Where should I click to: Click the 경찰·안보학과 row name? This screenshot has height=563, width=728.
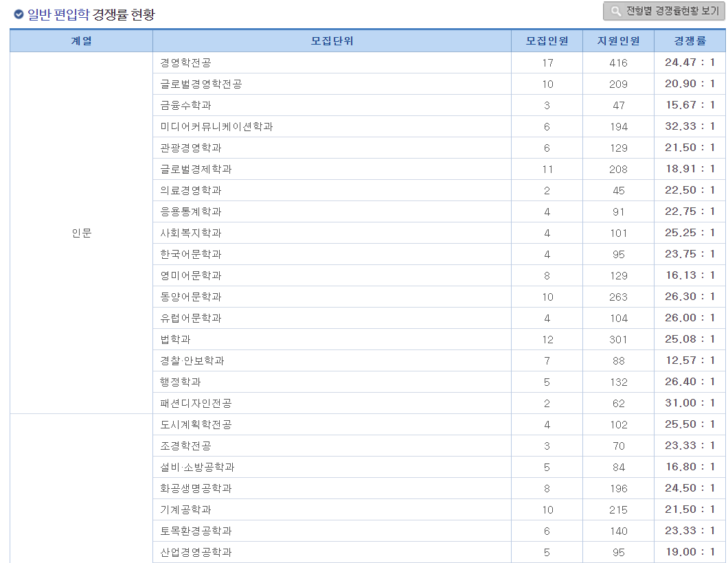click(x=192, y=361)
